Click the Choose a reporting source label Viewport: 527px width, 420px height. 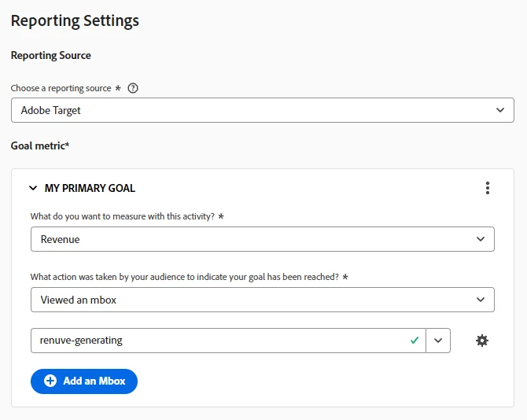click(61, 88)
